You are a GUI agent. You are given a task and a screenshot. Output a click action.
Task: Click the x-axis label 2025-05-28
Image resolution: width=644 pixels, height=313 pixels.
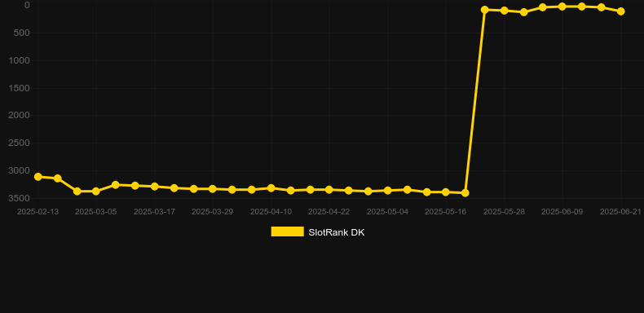[505, 212]
